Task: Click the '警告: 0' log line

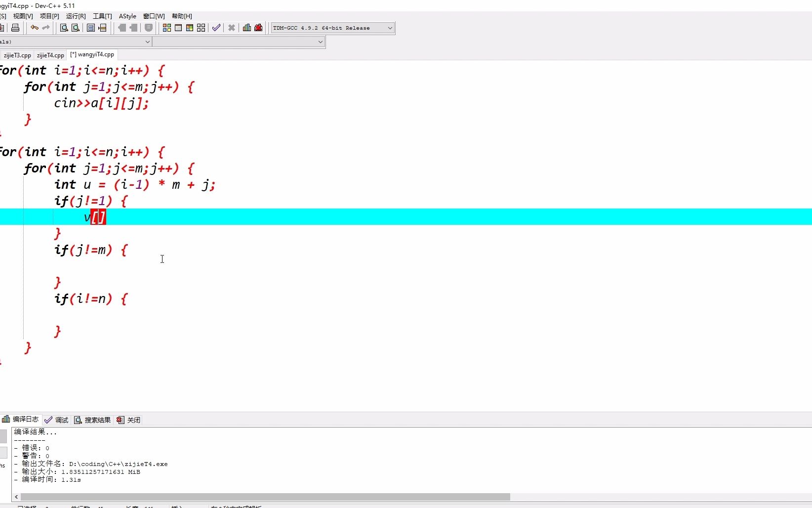Action: coord(32,456)
